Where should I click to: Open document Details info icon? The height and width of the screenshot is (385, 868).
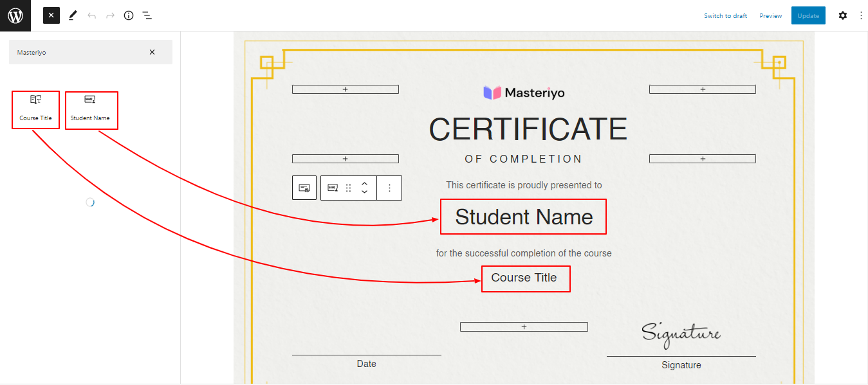[x=129, y=15]
